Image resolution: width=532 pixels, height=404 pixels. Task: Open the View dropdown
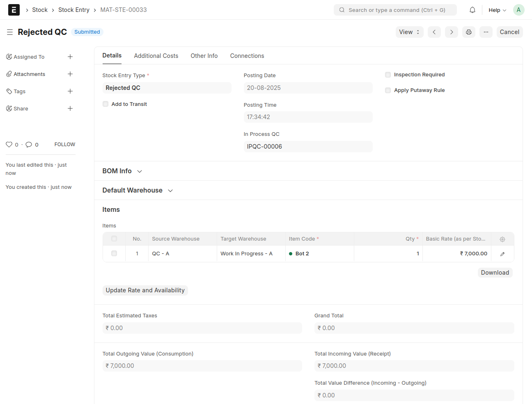409,32
